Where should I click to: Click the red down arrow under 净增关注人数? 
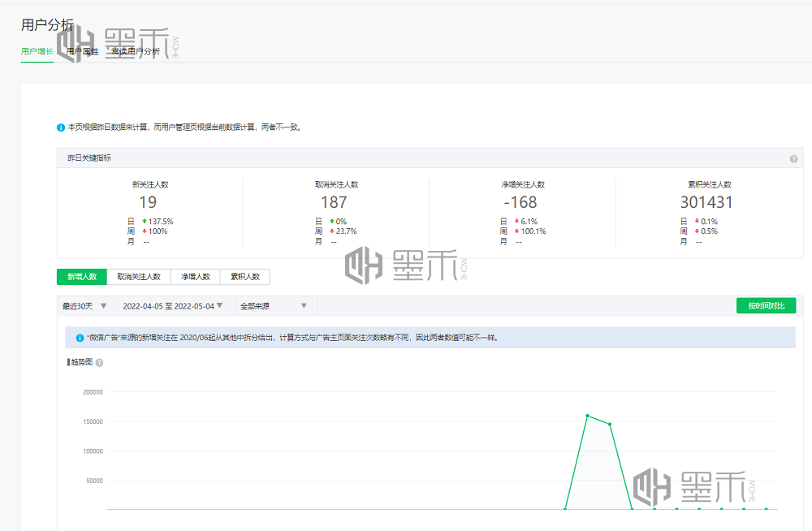tap(516, 221)
